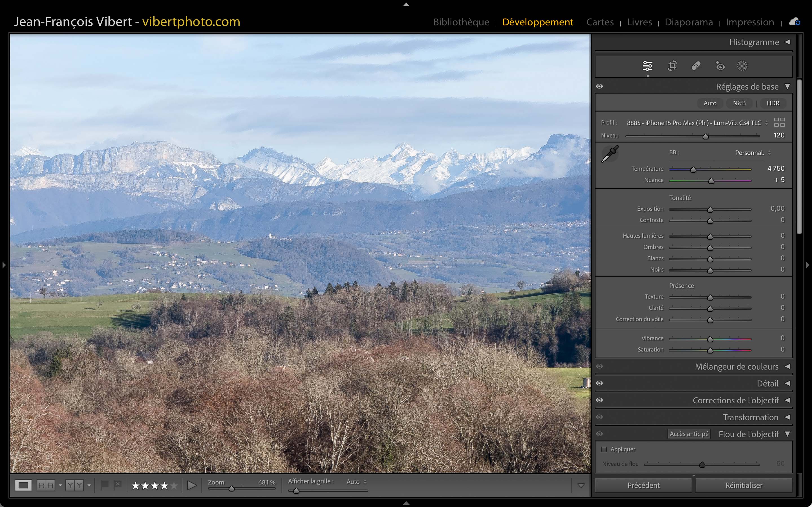Viewport: 812px width, 507px height.
Task: Select the Healing bandage tool
Action: click(696, 66)
